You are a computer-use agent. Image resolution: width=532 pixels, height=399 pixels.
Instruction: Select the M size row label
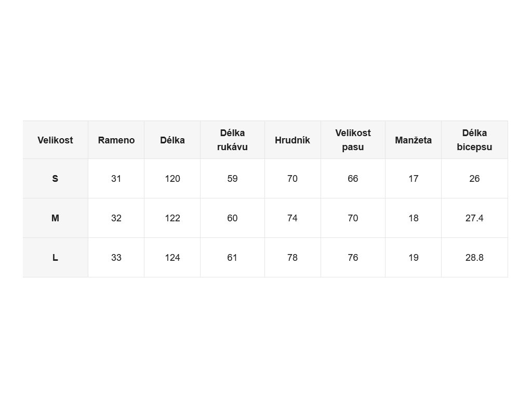tap(55, 218)
